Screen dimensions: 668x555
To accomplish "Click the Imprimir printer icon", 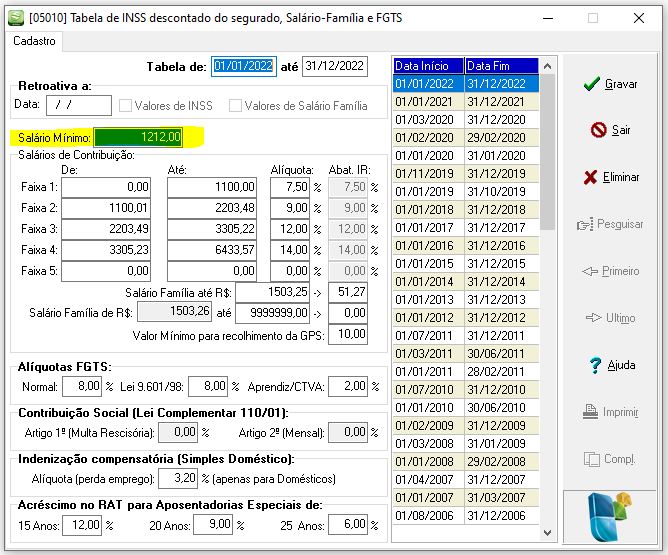I will [590, 411].
